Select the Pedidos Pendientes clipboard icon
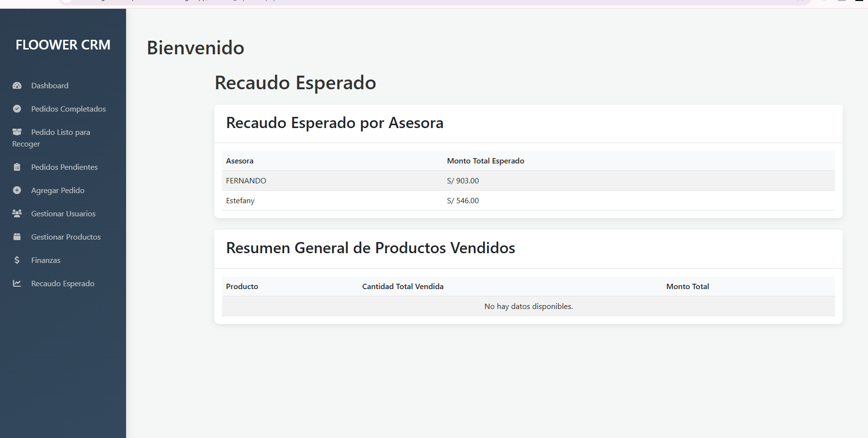 click(17, 167)
